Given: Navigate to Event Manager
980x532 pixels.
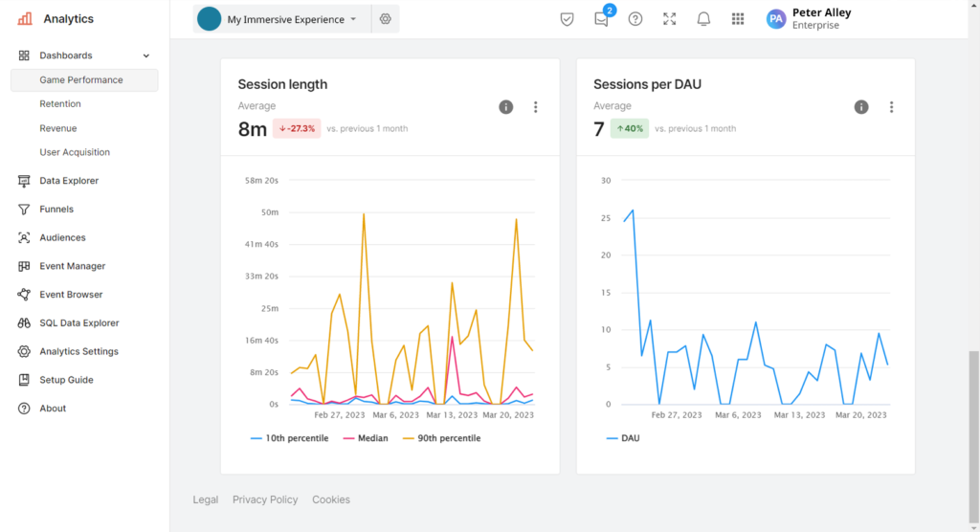Looking at the screenshot, I should pos(73,266).
